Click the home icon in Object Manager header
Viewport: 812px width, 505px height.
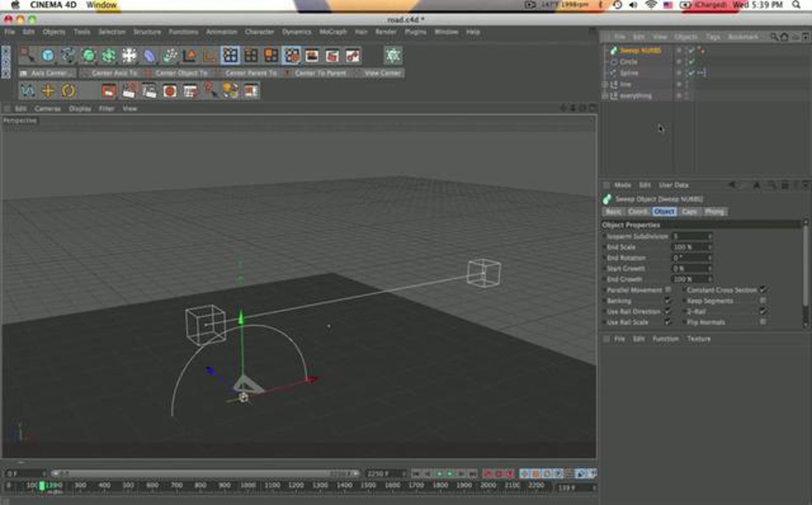click(784, 37)
